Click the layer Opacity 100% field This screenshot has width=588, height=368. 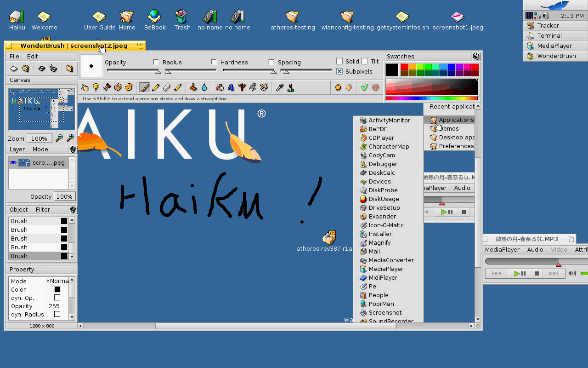[64, 196]
